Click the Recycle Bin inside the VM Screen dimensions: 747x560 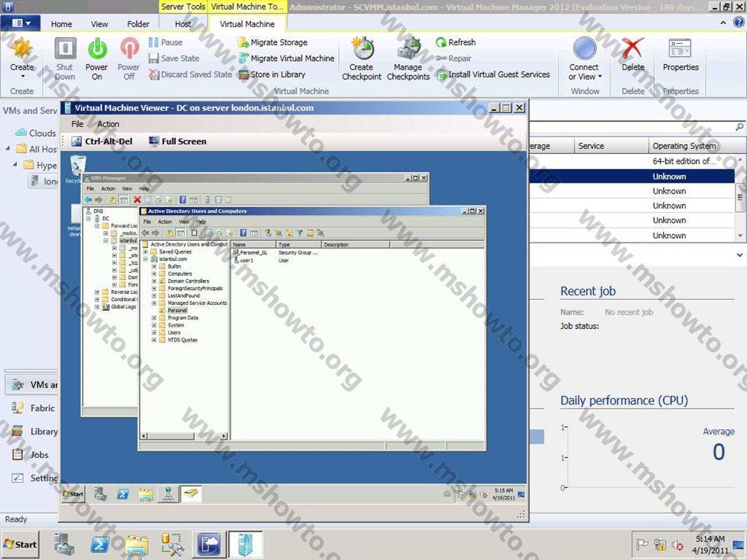(77, 169)
